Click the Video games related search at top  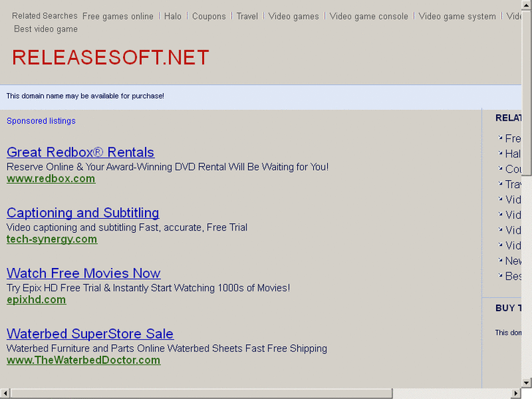[x=294, y=16]
